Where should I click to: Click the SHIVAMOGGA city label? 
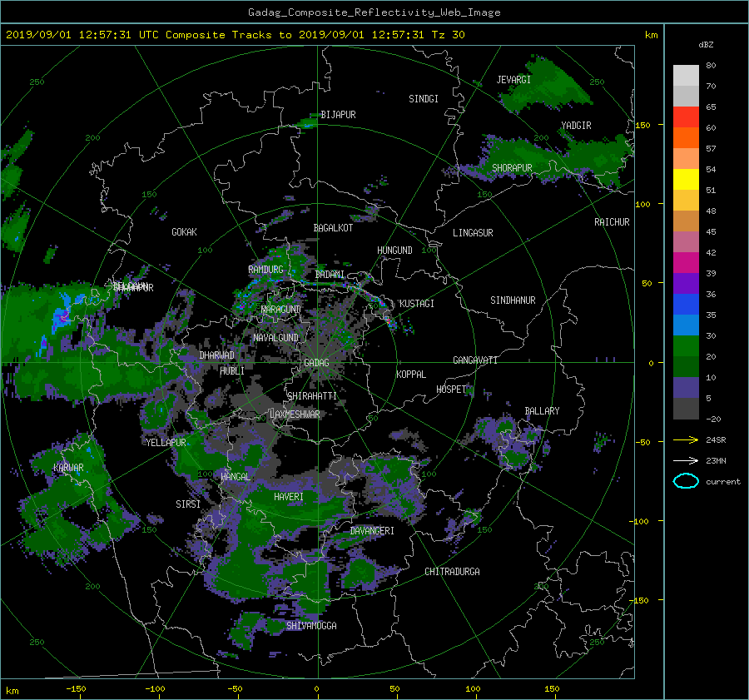tap(311, 626)
